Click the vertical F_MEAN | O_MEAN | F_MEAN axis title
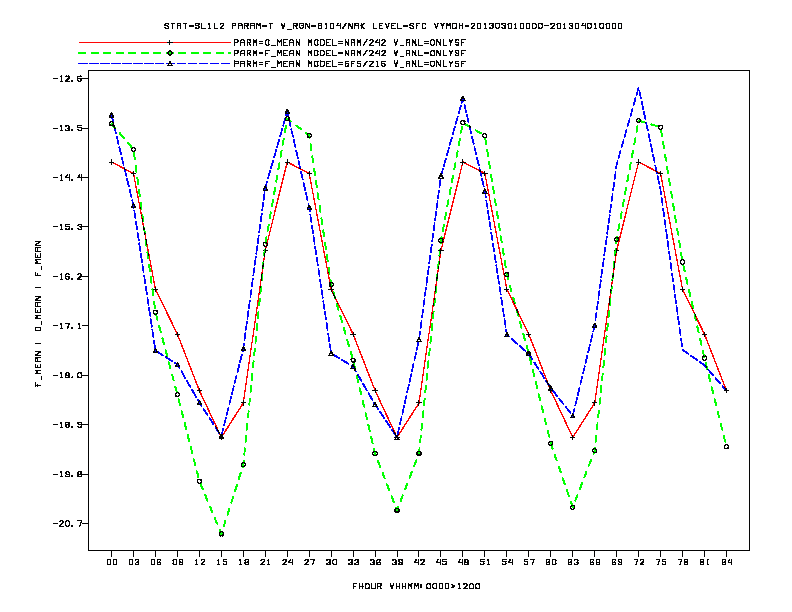The image size is (792, 612). pos(38,314)
